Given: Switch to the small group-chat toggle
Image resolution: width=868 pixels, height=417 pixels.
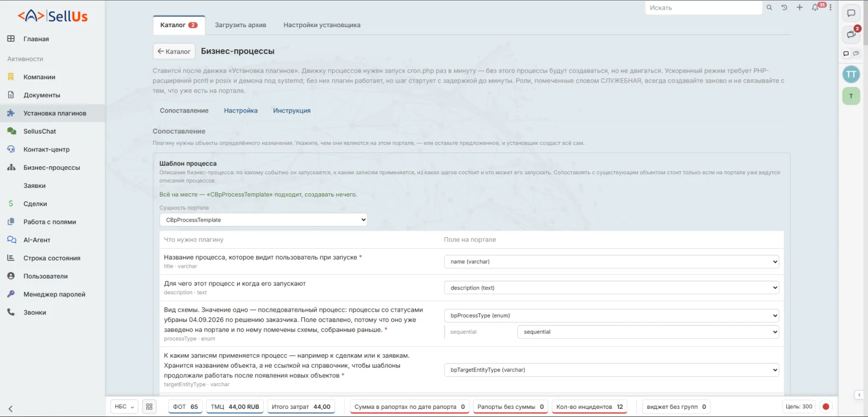Looking at the screenshot, I should (856, 53).
